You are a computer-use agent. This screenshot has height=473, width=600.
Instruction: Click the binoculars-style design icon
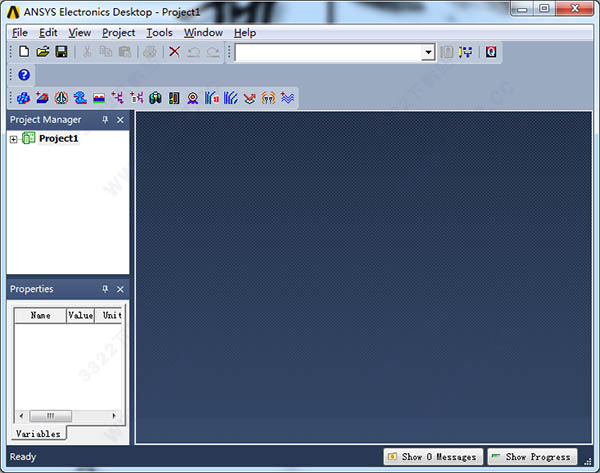[155, 98]
